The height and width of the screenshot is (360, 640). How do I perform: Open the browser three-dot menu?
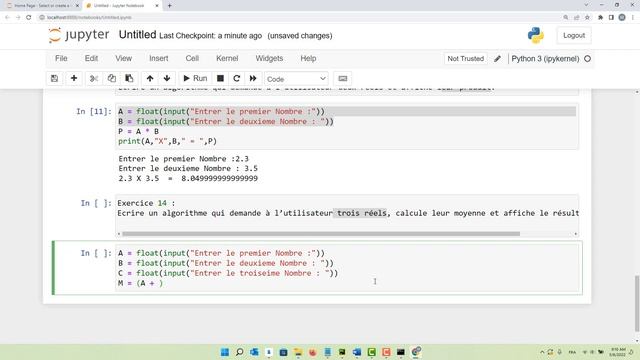click(x=633, y=18)
